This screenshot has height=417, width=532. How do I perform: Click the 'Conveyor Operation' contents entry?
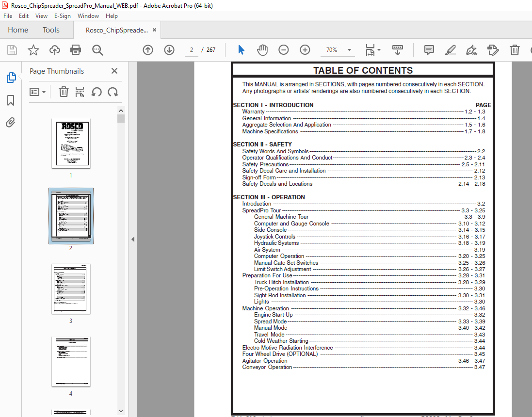click(x=267, y=367)
